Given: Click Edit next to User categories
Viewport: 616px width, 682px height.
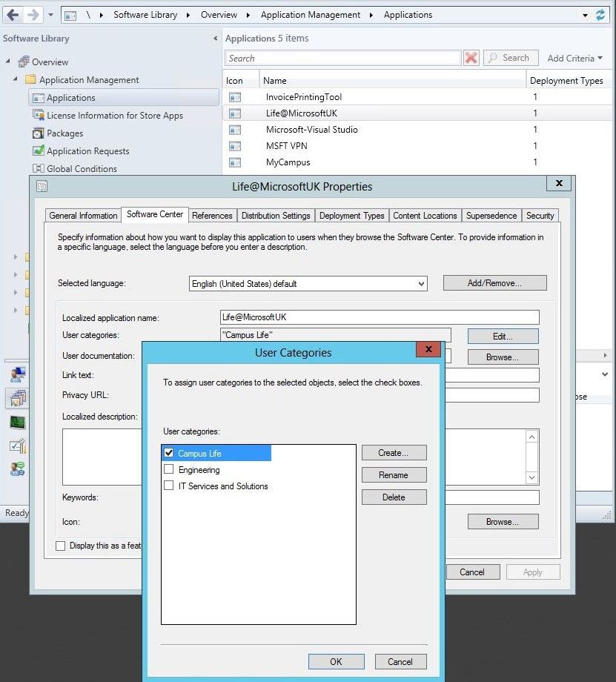Looking at the screenshot, I should [x=503, y=337].
